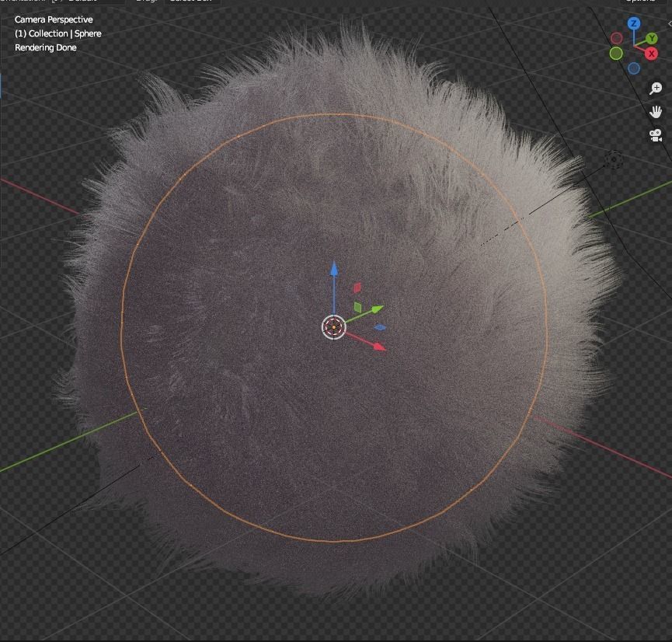This screenshot has width=672, height=642.
Task: Click the hand pan view icon
Action: coord(656,112)
